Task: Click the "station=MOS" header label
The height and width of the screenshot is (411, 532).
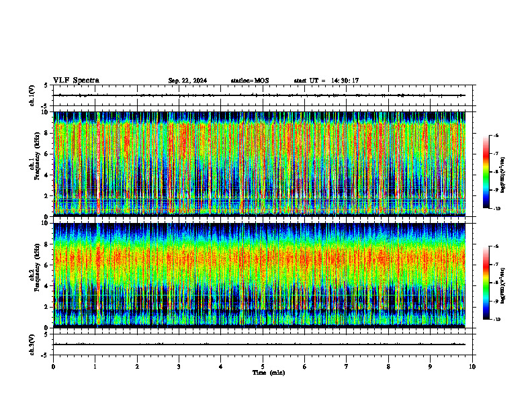Action: pyautogui.click(x=250, y=81)
